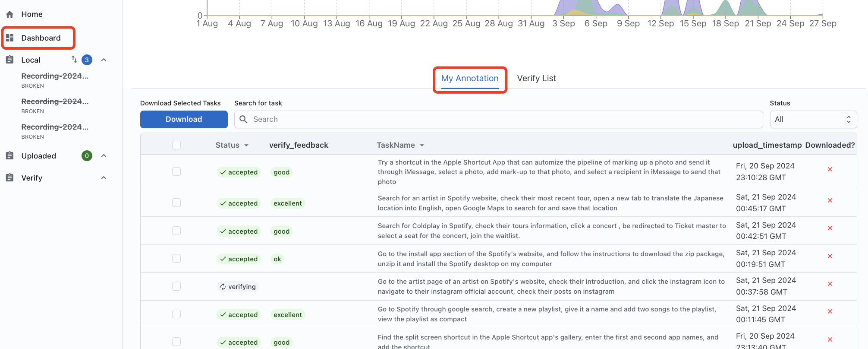Collapse the Uploaded section chevron

pyautogui.click(x=104, y=156)
